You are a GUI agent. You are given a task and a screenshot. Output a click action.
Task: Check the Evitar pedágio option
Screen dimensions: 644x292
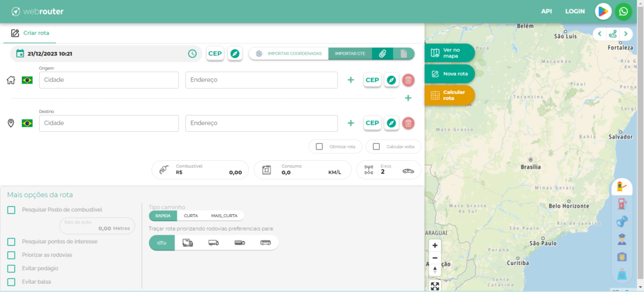tap(11, 269)
